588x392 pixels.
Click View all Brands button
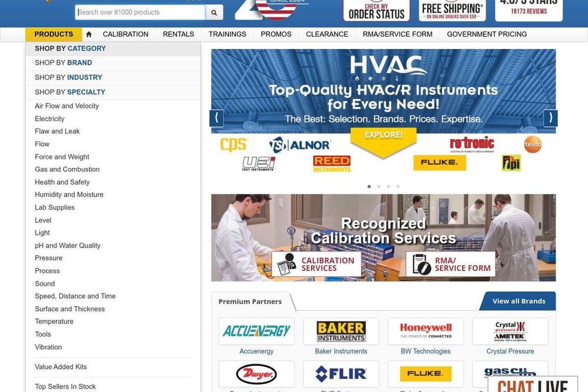tap(519, 301)
